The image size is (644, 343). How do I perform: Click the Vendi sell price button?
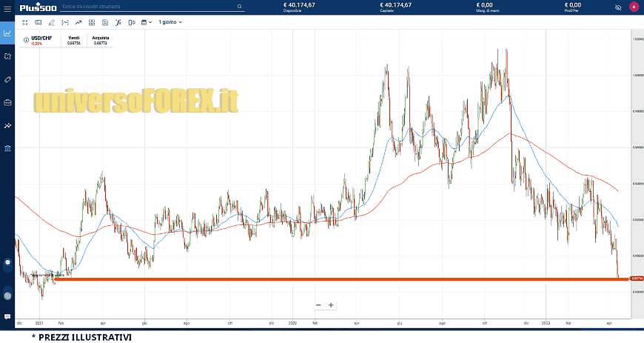pos(74,40)
